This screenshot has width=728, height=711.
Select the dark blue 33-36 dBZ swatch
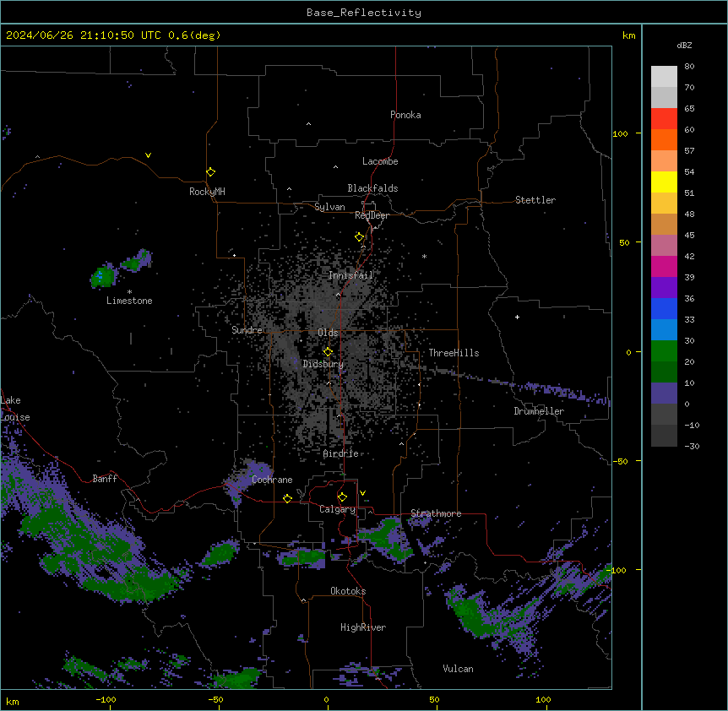[x=664, y=309]
